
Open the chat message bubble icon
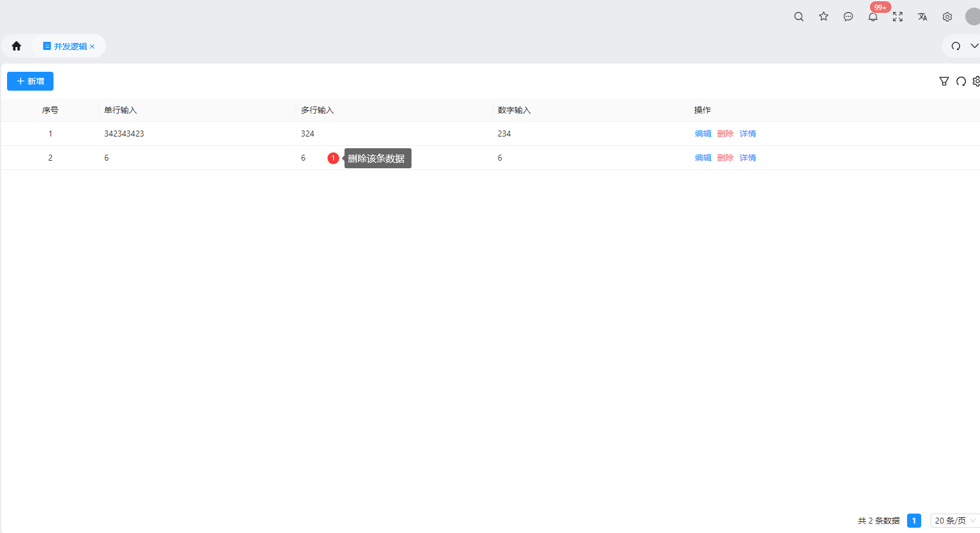coord(848,16)
